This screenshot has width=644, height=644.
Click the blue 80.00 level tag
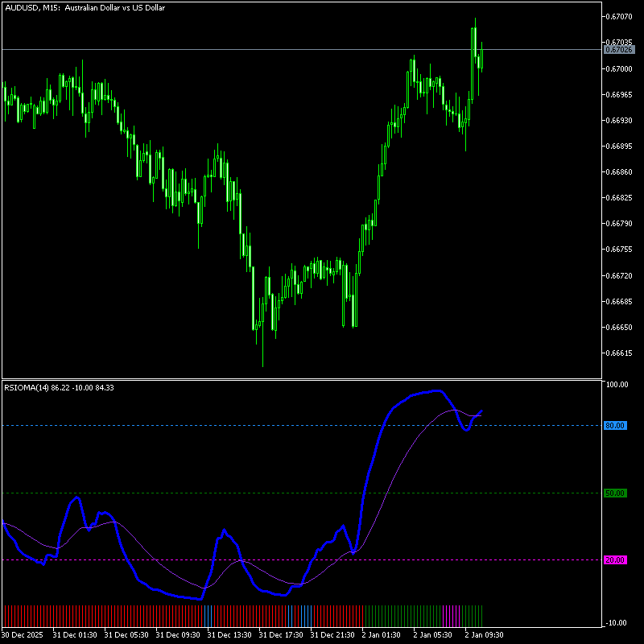pyautogui.click(x=614, y=425)
